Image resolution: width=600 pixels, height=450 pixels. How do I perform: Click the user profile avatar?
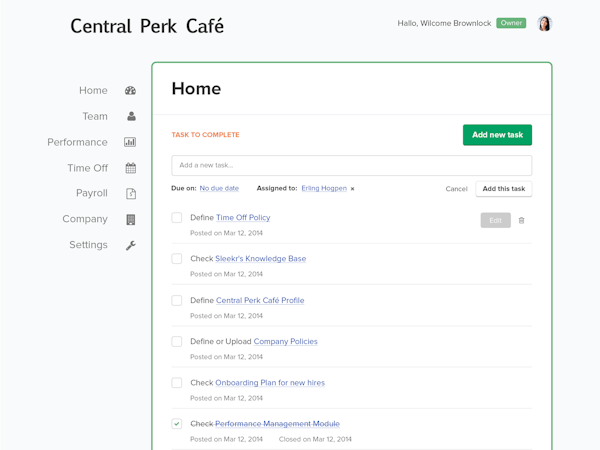click(x=545, y=24)
